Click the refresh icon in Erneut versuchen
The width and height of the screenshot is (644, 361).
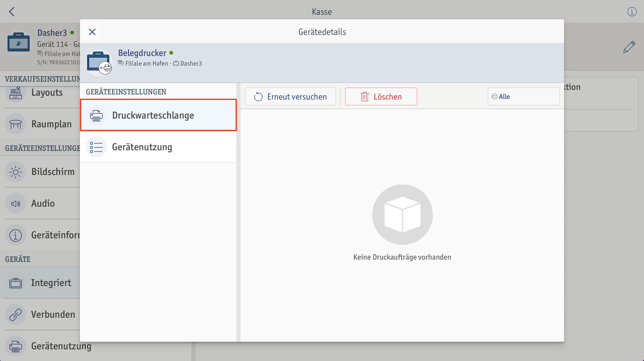pyautogui.click(x=258, y=97)
